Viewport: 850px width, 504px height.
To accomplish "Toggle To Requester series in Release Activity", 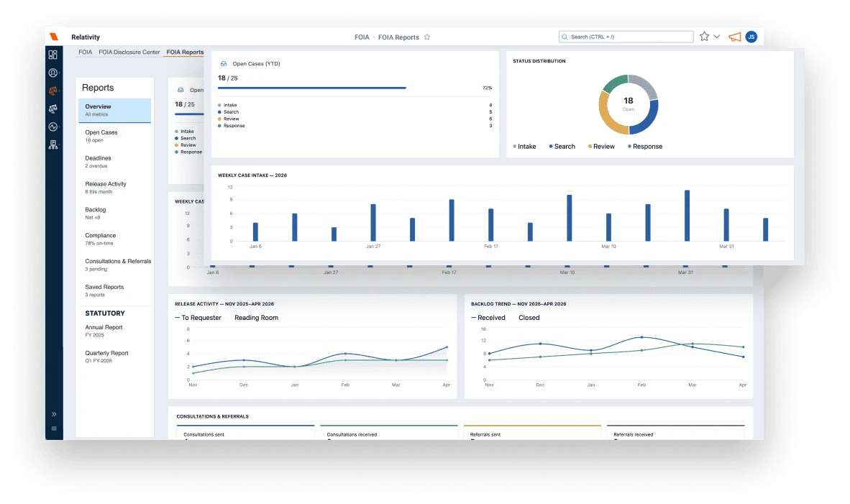I will pyautogui.click(x=198, y=318).
